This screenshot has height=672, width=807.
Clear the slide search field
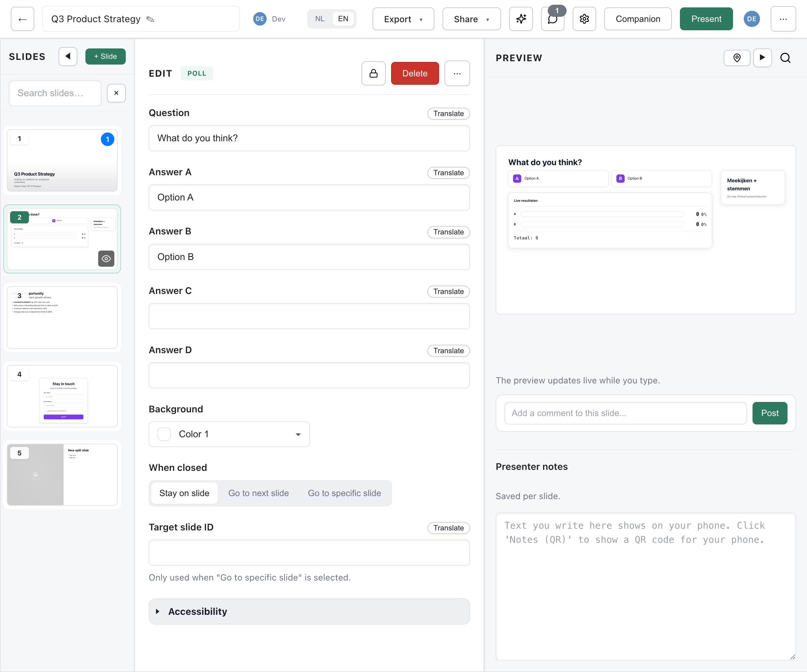pyautogui.click(x=116, y=93)
